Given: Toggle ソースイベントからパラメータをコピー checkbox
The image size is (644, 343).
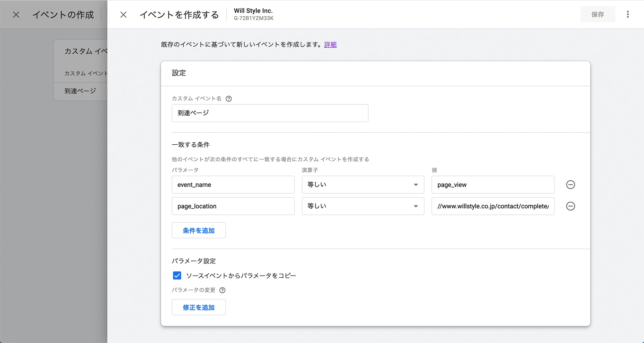Looking at the screenshot, I should [177, 276].
